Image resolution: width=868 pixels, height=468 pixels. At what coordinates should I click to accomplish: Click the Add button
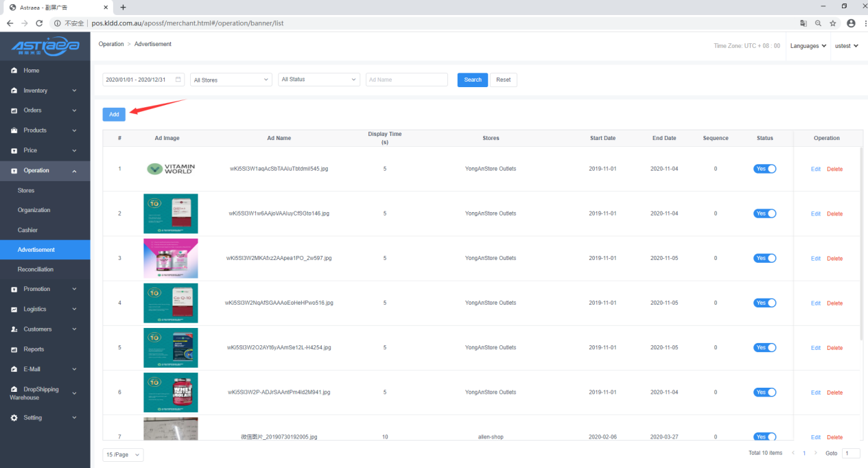click(114, 115)
